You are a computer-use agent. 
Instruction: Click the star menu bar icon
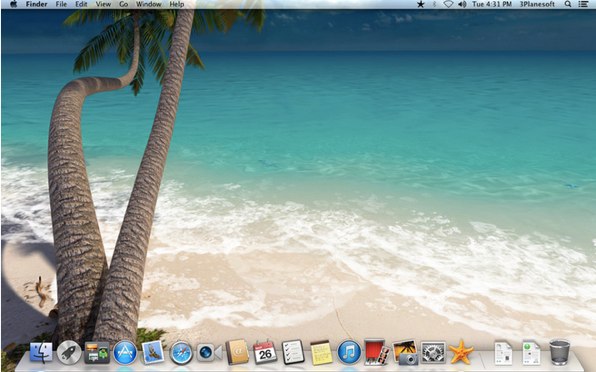[x=420, y=4]
